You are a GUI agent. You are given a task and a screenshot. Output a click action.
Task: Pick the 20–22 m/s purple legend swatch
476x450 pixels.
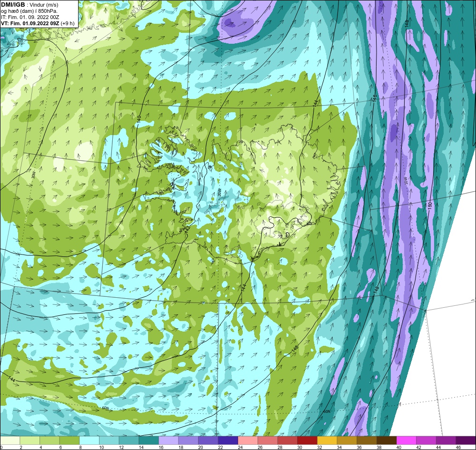click(x=208, y=440)
